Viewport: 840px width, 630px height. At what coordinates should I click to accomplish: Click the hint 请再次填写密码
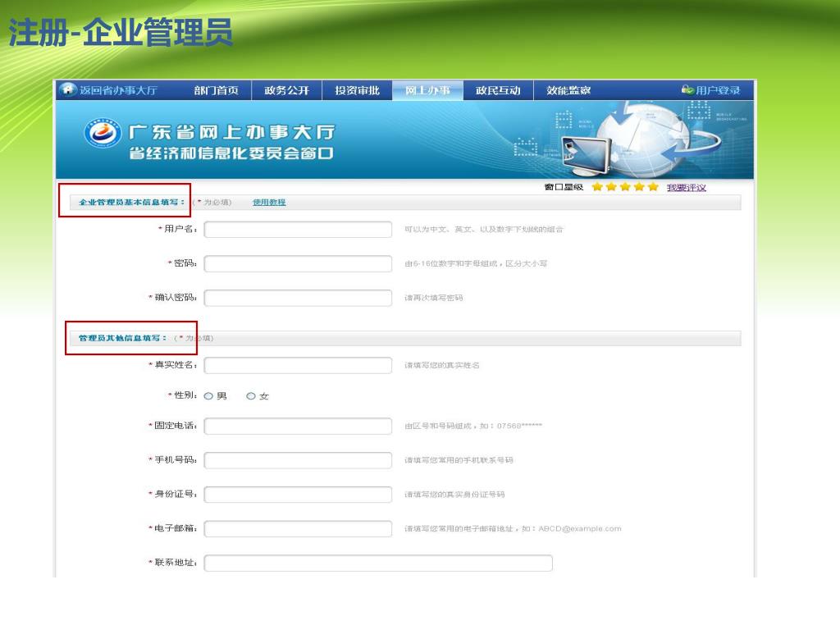point(433,298)
